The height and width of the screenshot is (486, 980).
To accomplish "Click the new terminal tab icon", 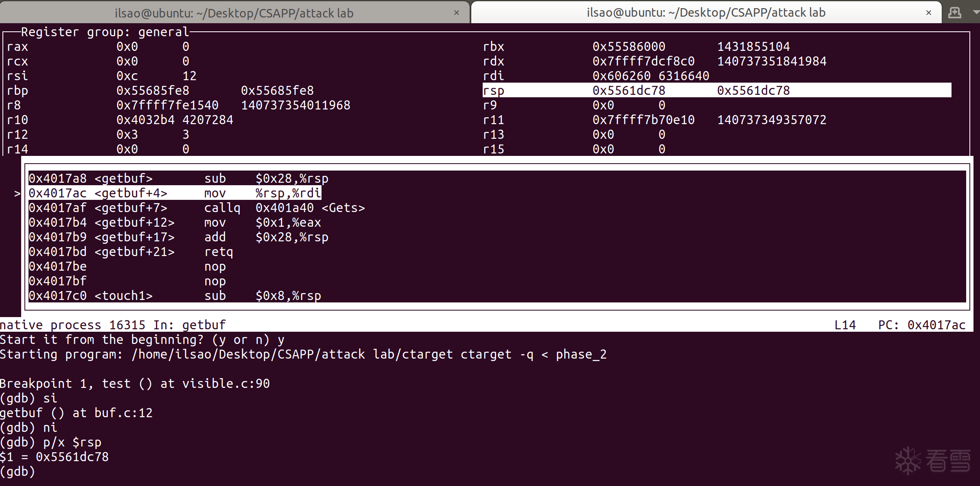I will pyautogui.click(x=955, y=13).
